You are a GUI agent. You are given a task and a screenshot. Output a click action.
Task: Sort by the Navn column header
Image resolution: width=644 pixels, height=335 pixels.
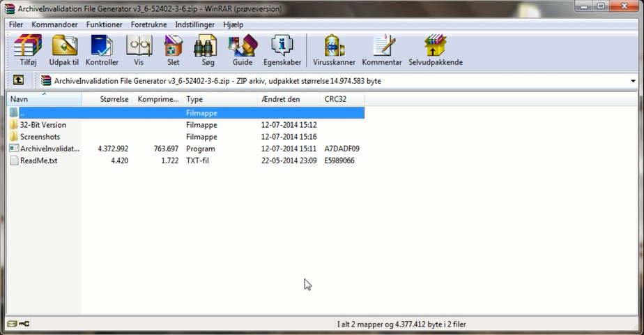(44, 99)
